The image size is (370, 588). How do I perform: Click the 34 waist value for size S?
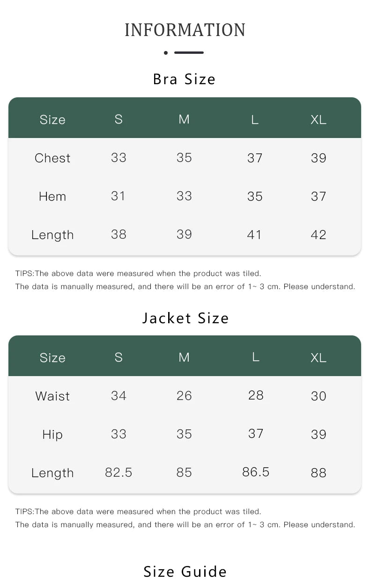pyautogui.click(x=118, y=396)
